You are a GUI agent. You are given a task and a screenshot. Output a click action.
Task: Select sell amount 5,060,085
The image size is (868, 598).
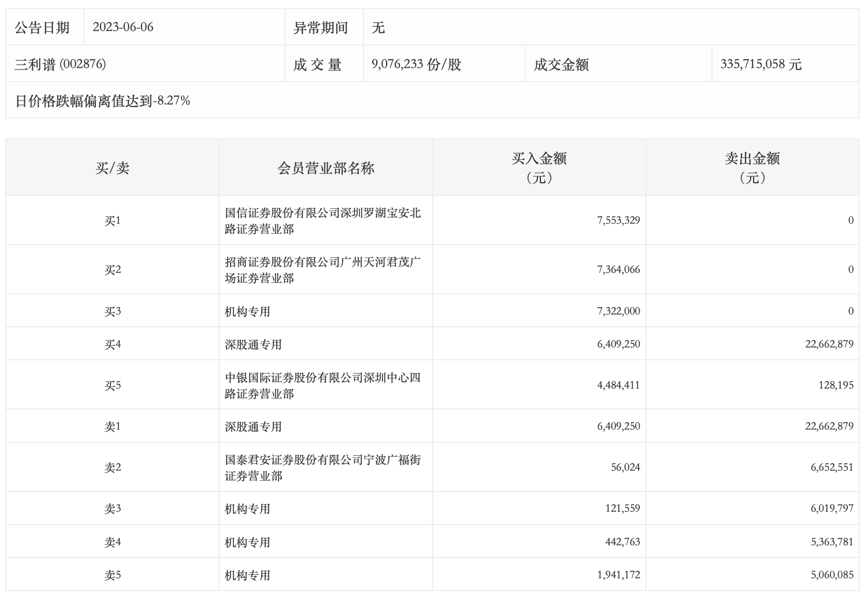click(x=832, y=575)
